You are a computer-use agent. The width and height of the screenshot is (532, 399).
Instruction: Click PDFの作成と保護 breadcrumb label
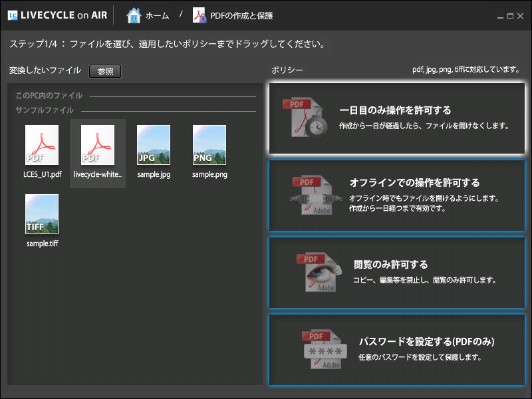(x=241, y=15)
